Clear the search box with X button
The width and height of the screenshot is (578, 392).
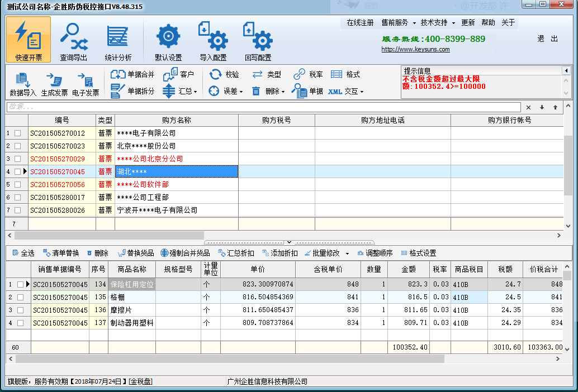(529, 107)
